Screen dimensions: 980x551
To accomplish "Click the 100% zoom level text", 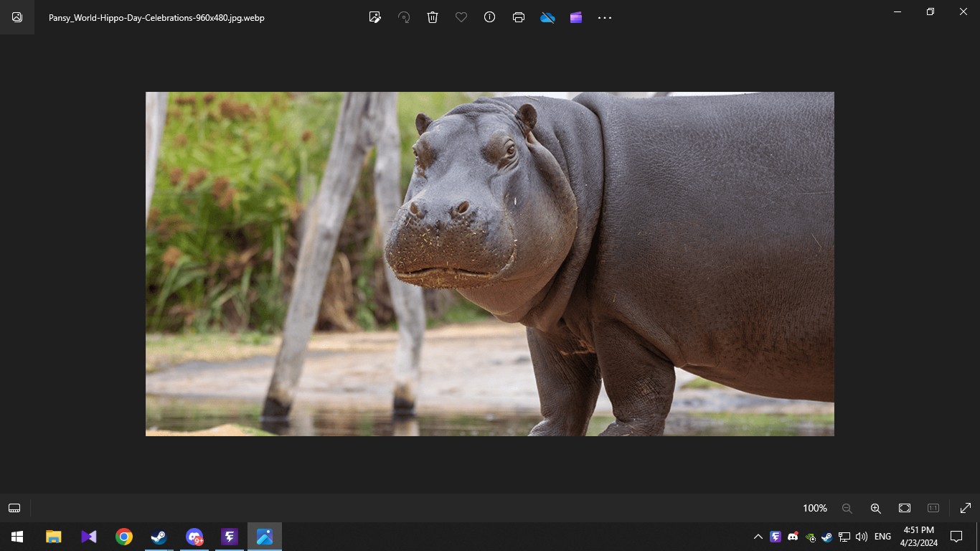I will tap(814, 508).
